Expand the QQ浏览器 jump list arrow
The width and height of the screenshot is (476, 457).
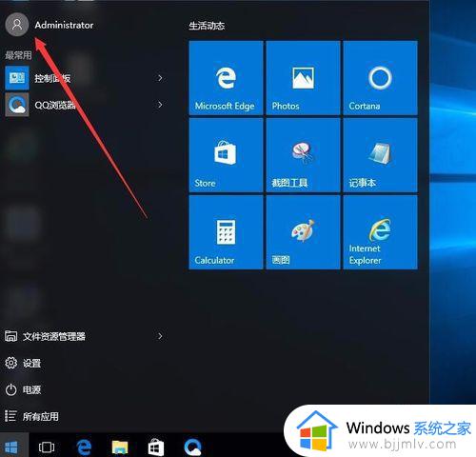coord(160,105)
